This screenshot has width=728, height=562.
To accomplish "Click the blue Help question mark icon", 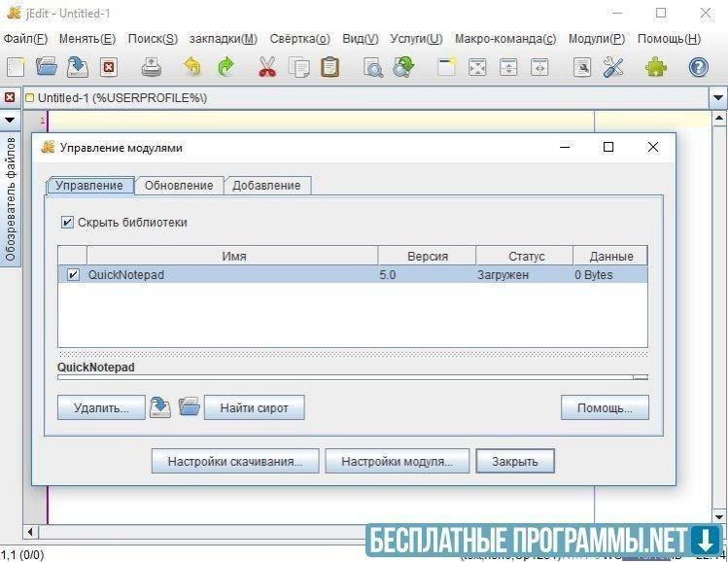I will coord(698,67).
